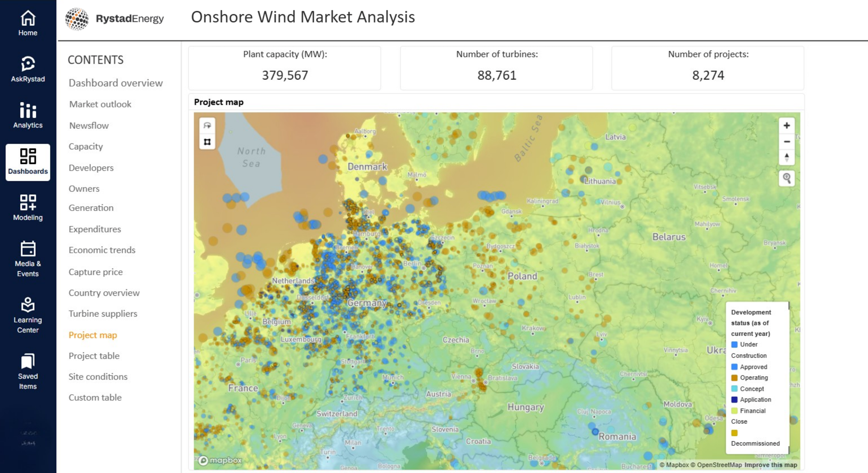Zoom in on the project map
The height and width of the screenshot is (473, 868).
tap(787, 125)
